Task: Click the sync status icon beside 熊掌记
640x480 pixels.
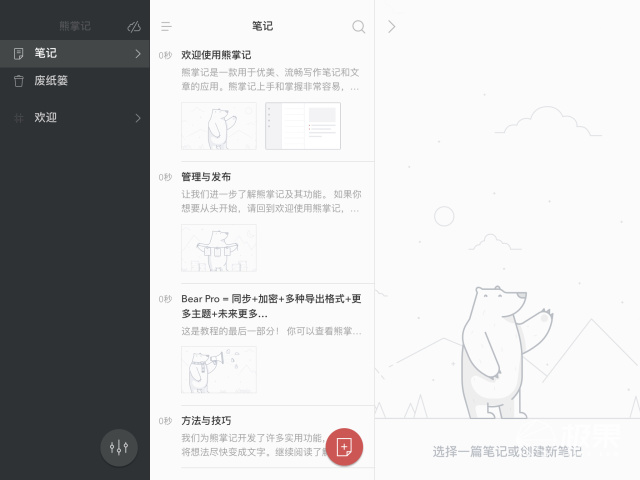Action: point(134,27)
